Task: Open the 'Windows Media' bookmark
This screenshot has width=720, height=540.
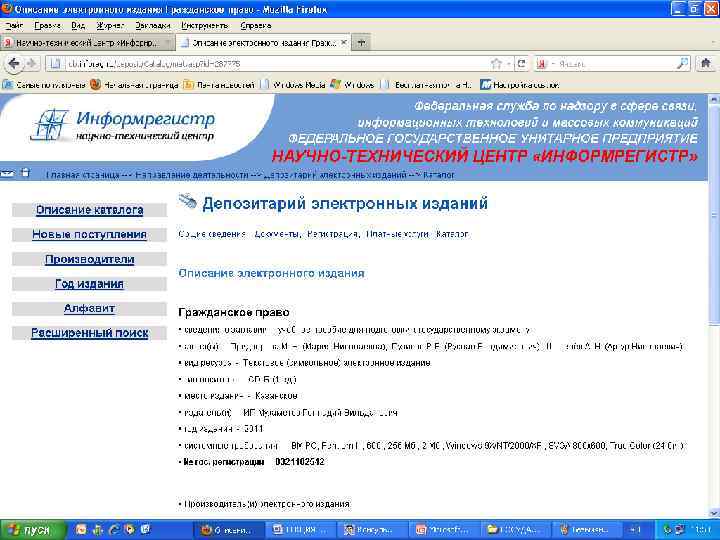Action: tap(293, 85)
